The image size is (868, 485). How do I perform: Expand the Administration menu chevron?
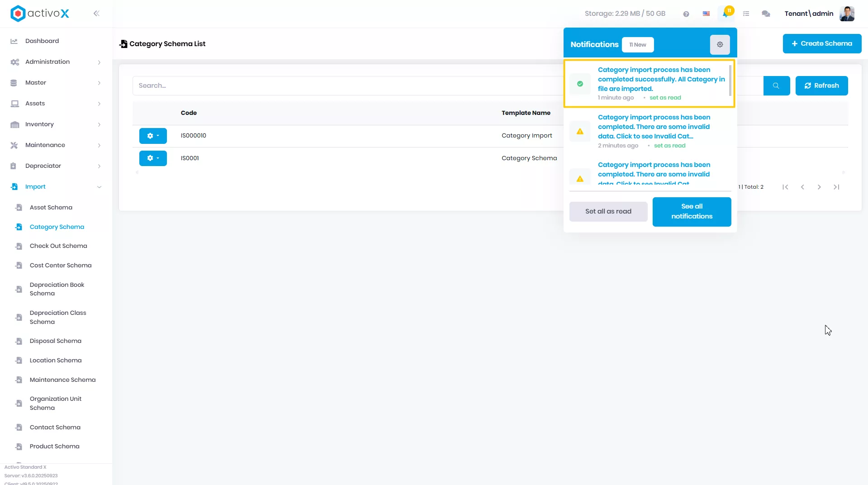[x=99, y=62]
